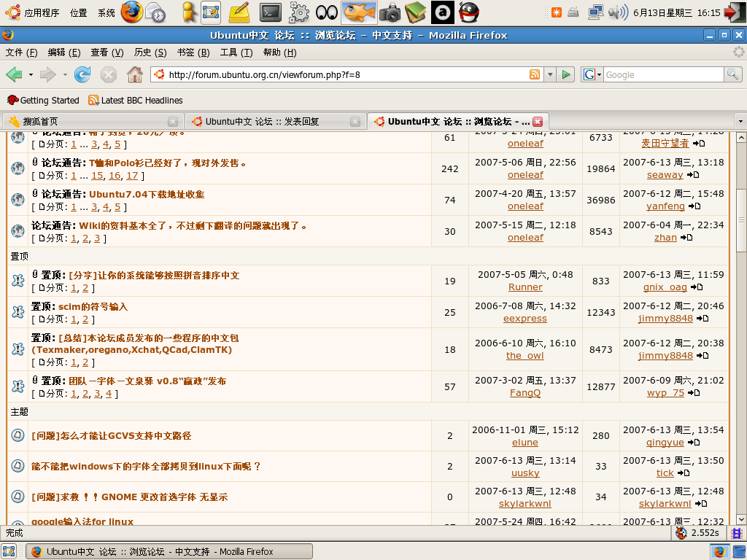Open author FangQ profile link

[525, 393]
